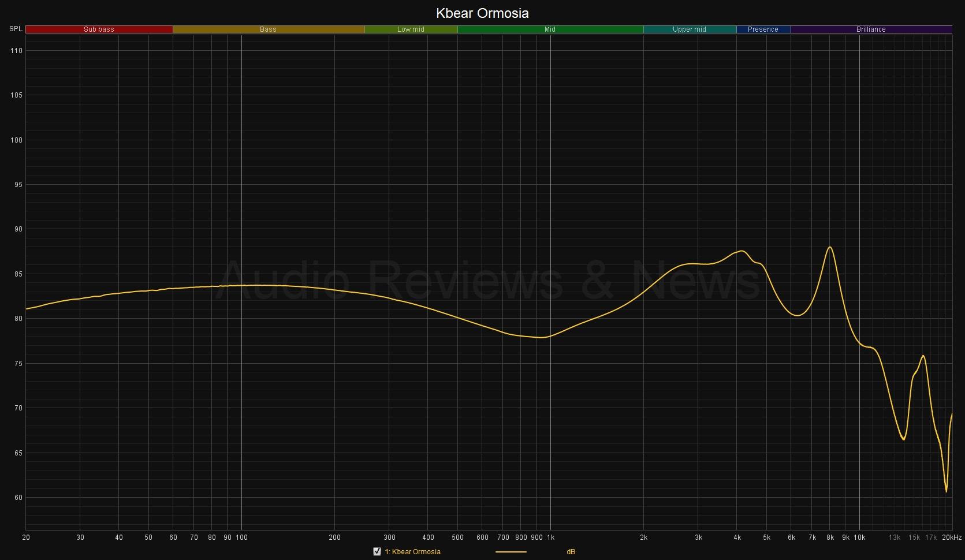Select the Mid frequency band label
965x560 pixels.
pos(550,29)
